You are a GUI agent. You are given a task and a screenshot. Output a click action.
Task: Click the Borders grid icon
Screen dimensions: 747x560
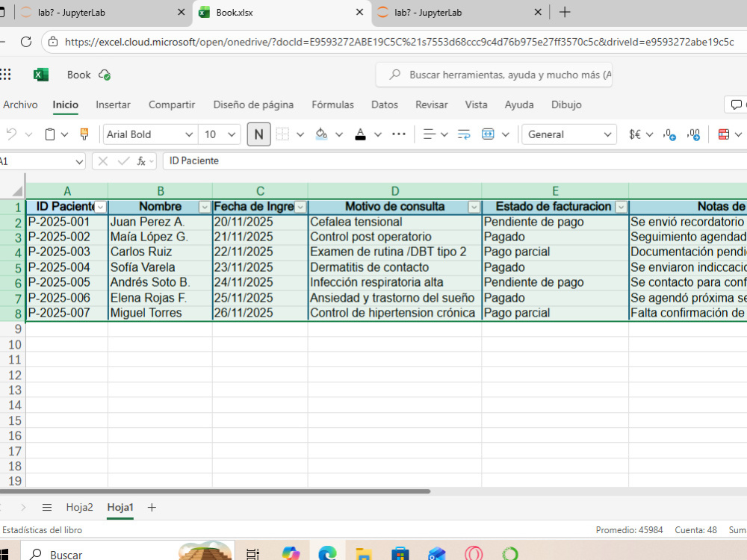(x=282, y=134)
